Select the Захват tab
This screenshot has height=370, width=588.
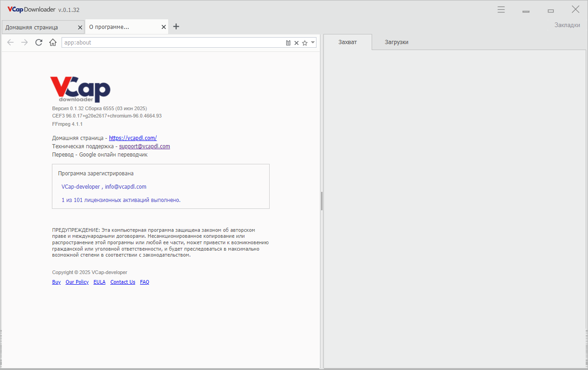click(348, 42)
